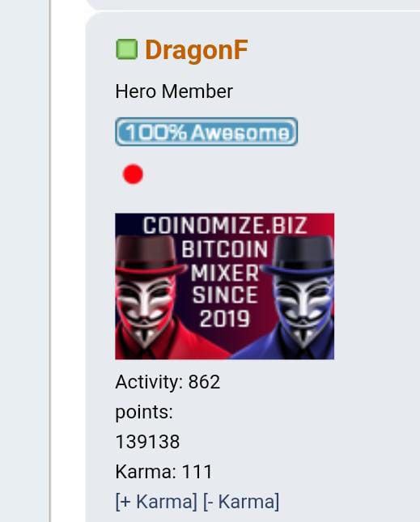Click the vertical divider line at left
Image resolution: width=420 pixels, height=522 pixels.
coord(50,261)
